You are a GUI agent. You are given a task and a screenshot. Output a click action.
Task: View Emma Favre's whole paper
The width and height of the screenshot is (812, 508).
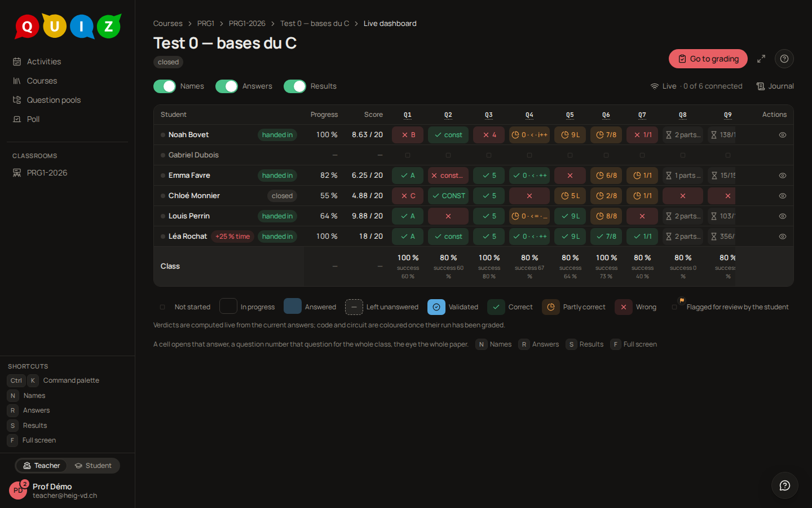(783, 176)
